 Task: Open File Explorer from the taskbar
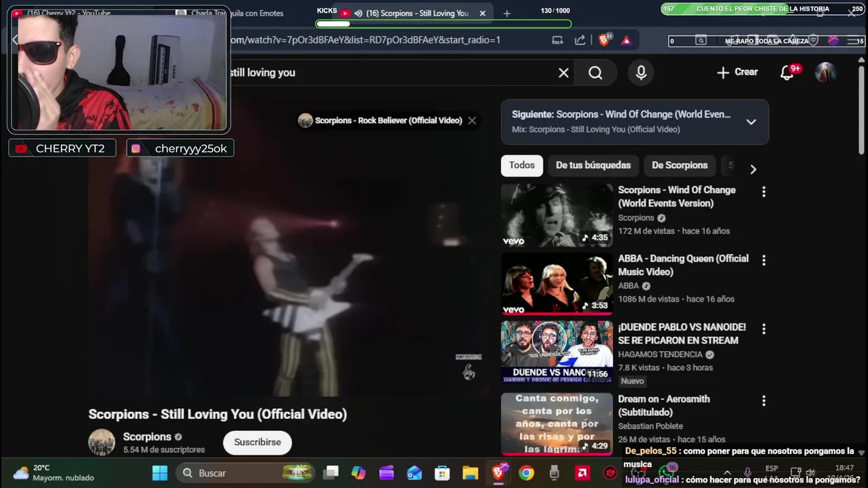pos(470,473)
